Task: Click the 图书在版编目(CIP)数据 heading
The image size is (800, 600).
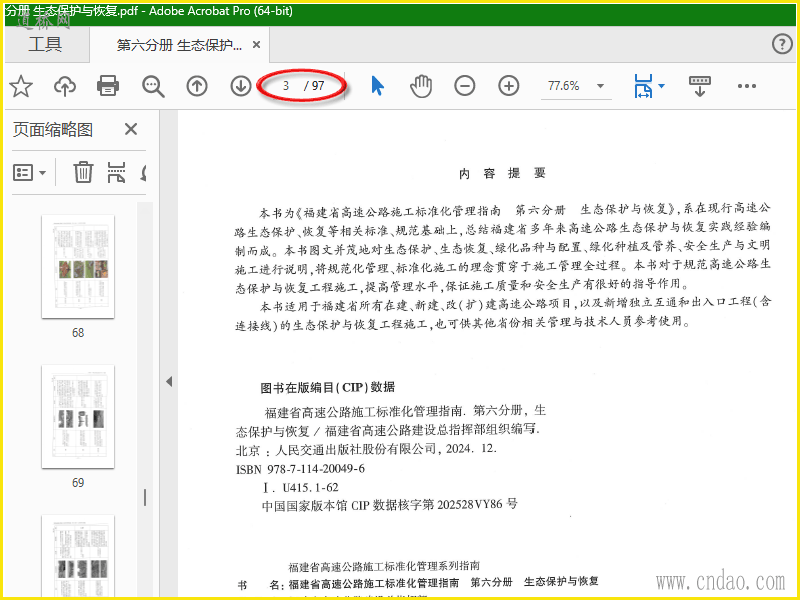Action: [x=328, y=388]
